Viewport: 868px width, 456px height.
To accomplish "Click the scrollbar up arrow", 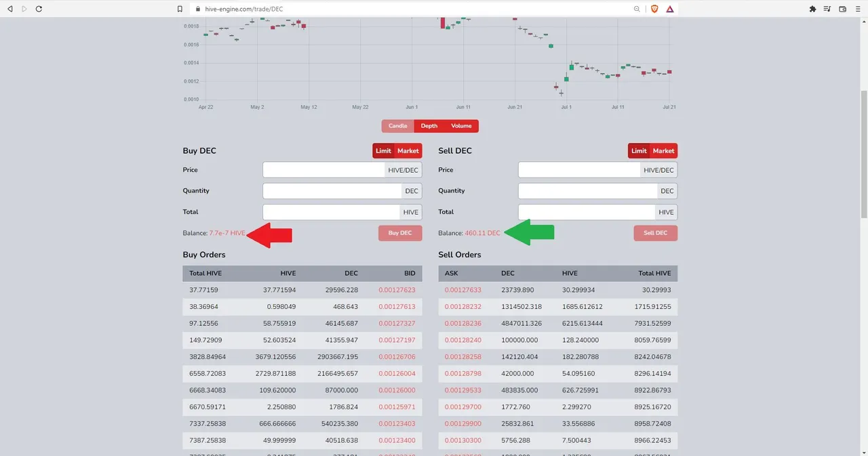I will click(x=863, y=22).
